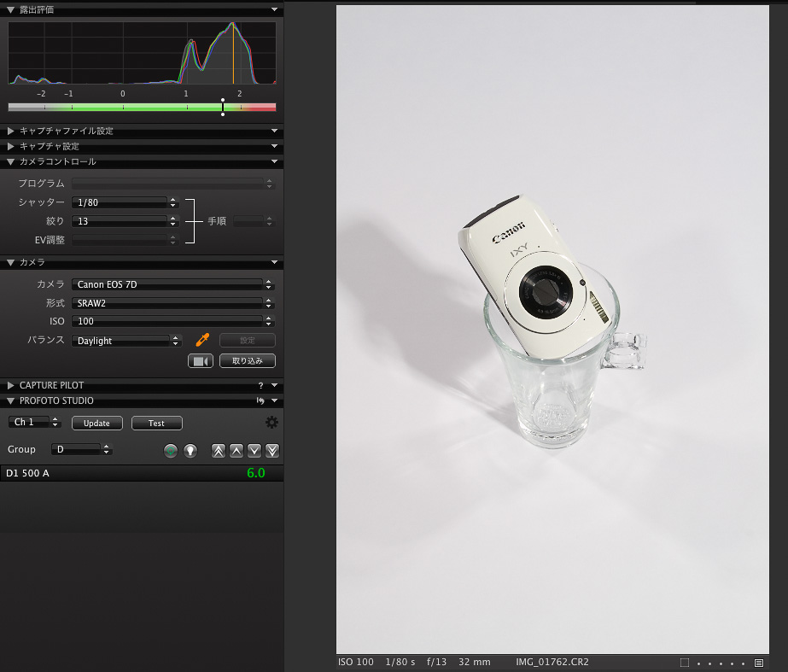788x672 pixels.
Task: Open the カメラコントロール panel options menu arrow
Action: click(274, 161)
